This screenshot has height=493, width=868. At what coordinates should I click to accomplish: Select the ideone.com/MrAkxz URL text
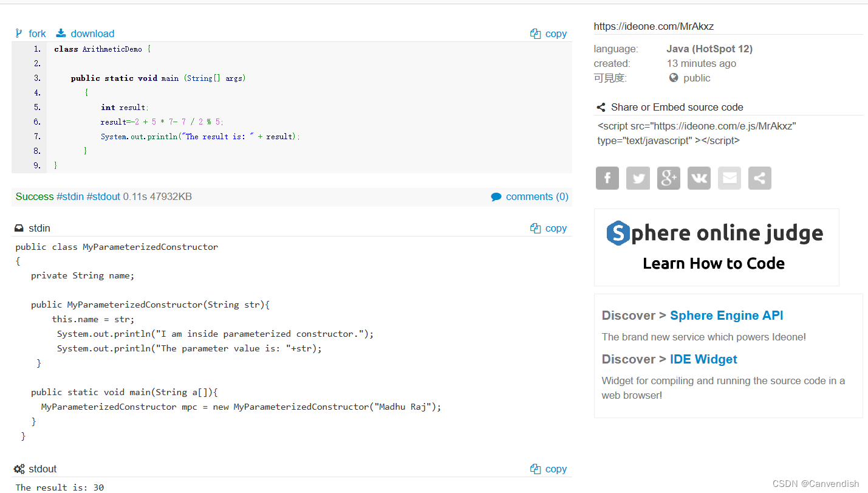click(654, 26)
